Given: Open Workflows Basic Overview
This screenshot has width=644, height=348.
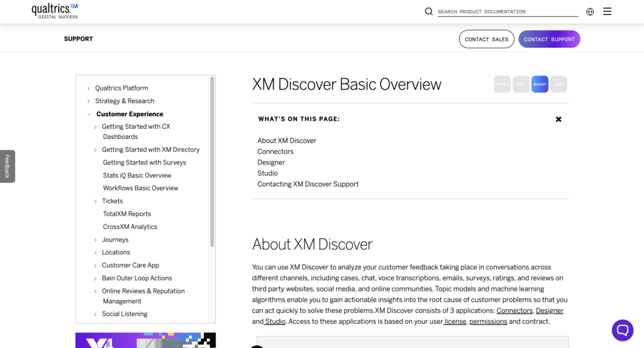Looking at the screenshot, I should pos(140,188).
